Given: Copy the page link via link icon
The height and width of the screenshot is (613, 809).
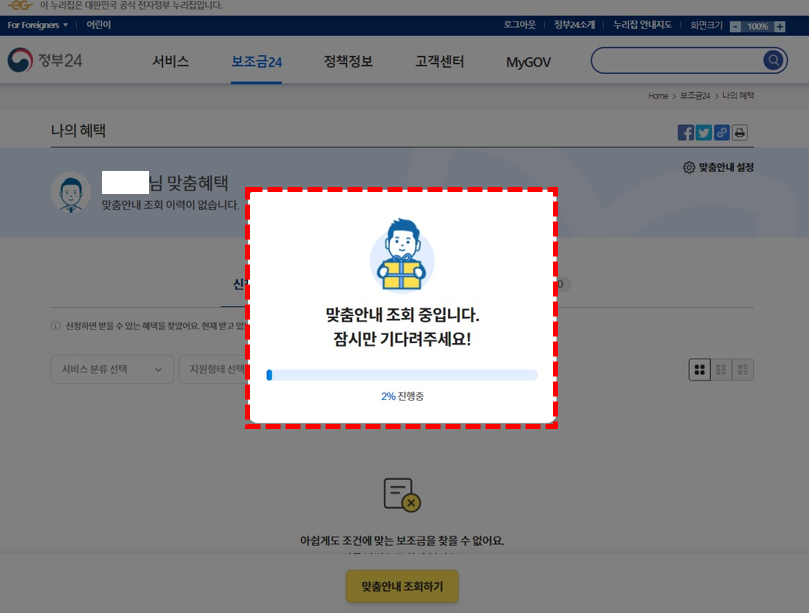Looking at the screenshot, I should (721, 131).
